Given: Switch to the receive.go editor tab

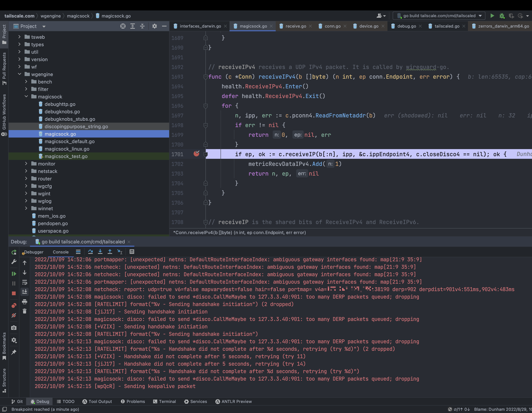Looking at the screenshot, I should 295,26.
